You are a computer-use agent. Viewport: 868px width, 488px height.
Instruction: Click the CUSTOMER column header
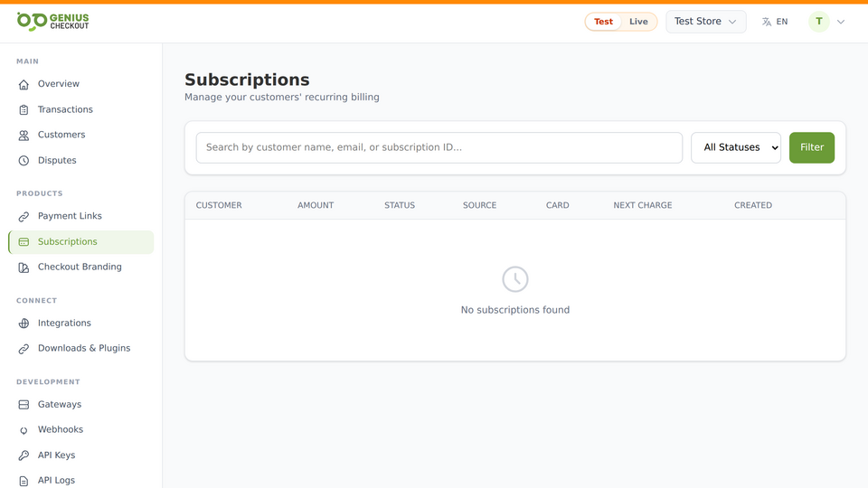click(219, 205)
